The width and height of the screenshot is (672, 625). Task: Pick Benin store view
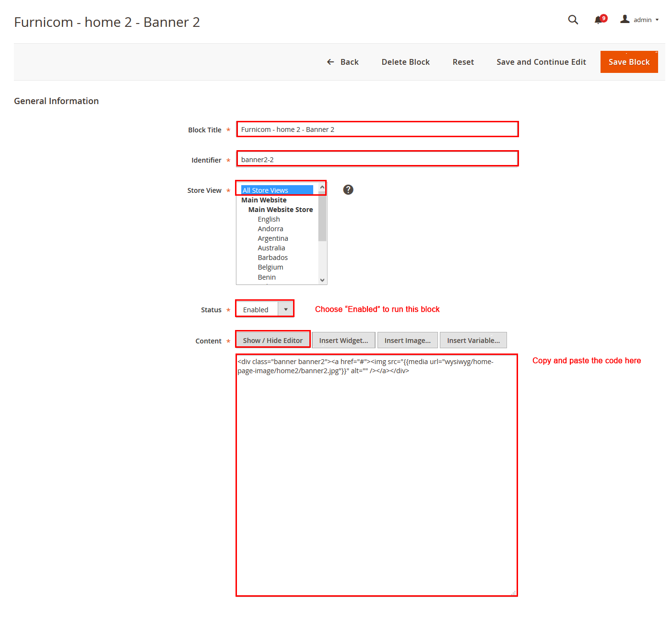click(267, 277)
